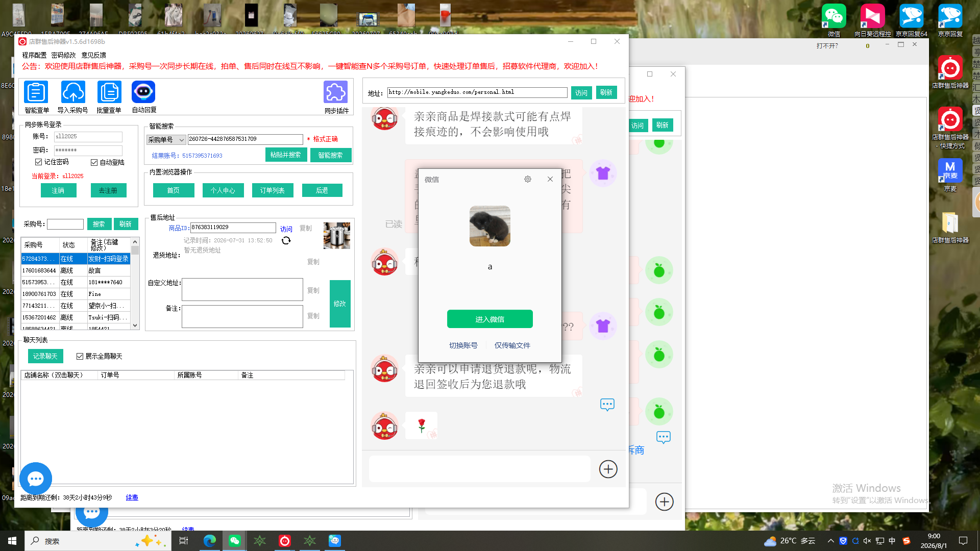
Task: Open WeChat login settings gear
Action: [528, 179]
